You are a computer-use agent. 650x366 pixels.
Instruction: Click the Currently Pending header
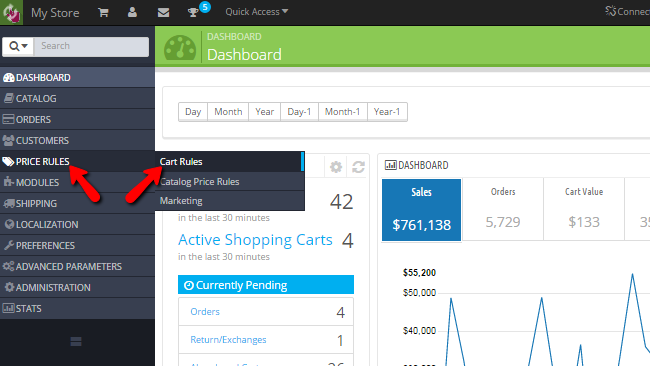[266, 285]
